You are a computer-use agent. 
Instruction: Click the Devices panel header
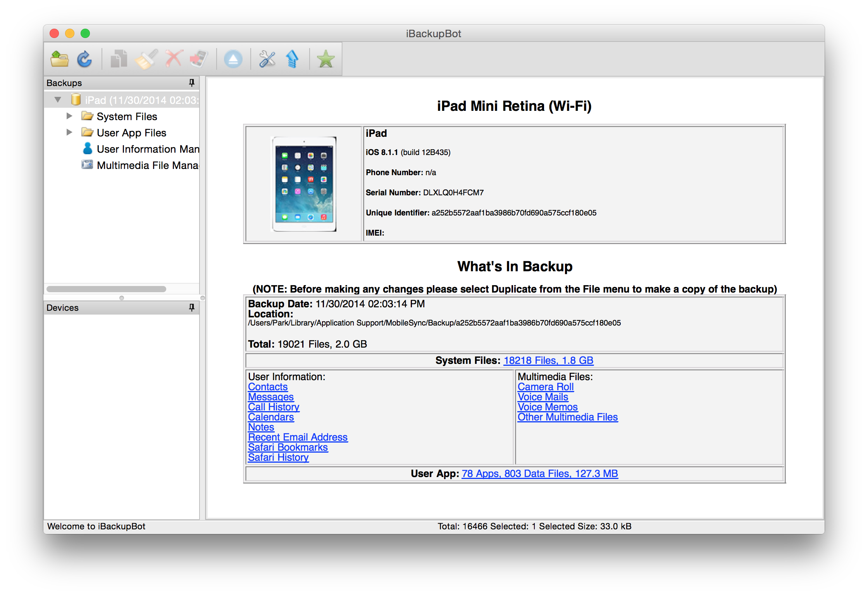122,307
